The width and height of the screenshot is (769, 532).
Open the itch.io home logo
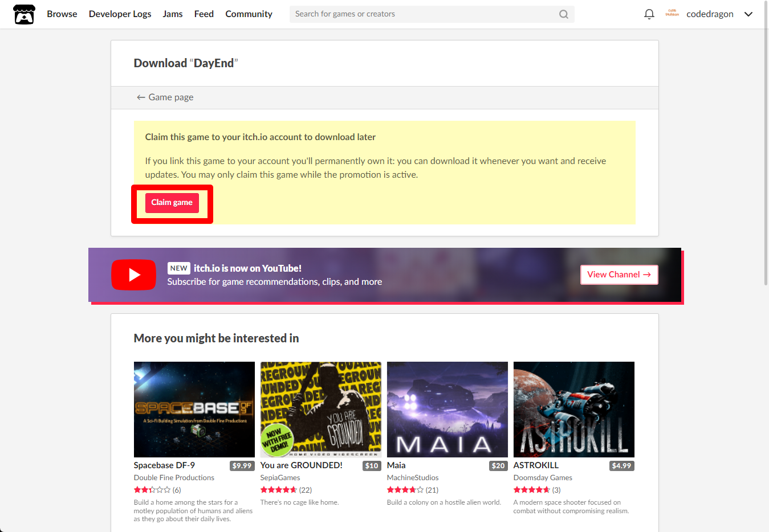pyautogui.click(x=24, y=14)
